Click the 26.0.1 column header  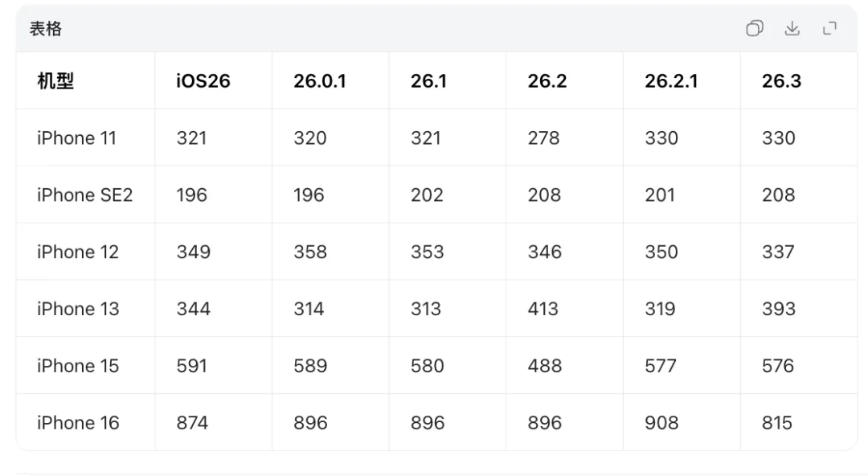coord(319,81)
